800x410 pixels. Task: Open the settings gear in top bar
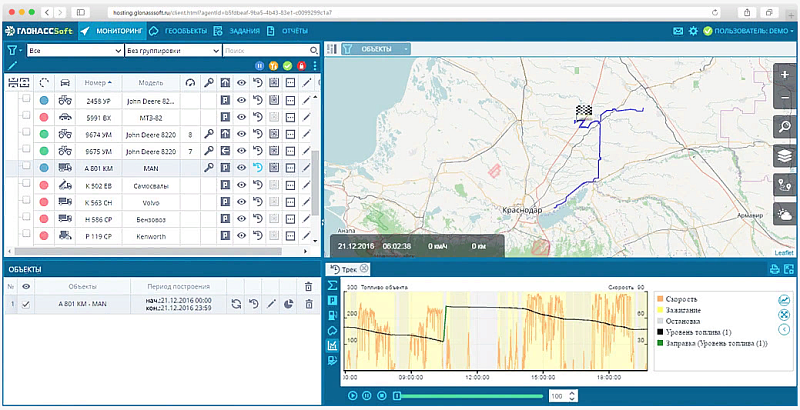click(x=693, y=31)
